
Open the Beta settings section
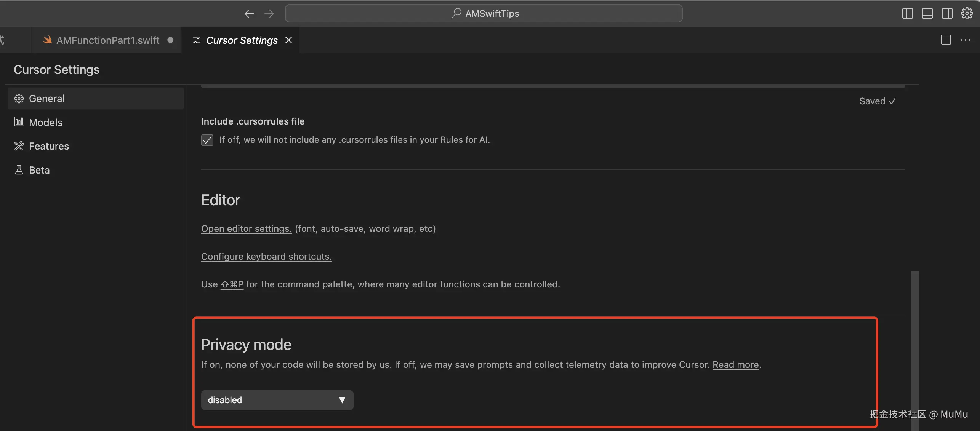(39, 170)
